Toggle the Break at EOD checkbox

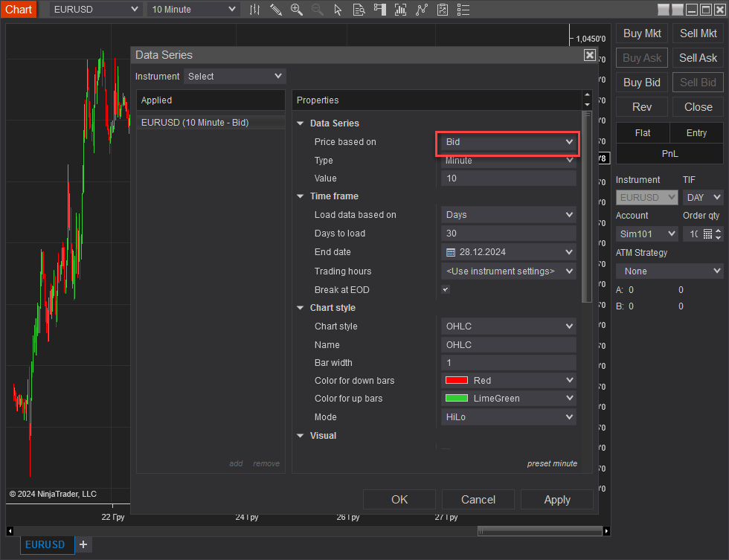click(446, 289)
